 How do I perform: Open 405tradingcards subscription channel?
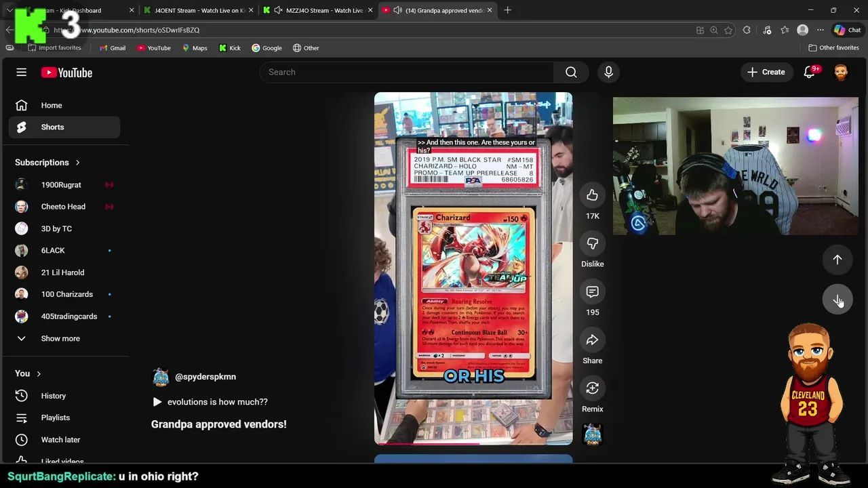(x=64, y=317)
